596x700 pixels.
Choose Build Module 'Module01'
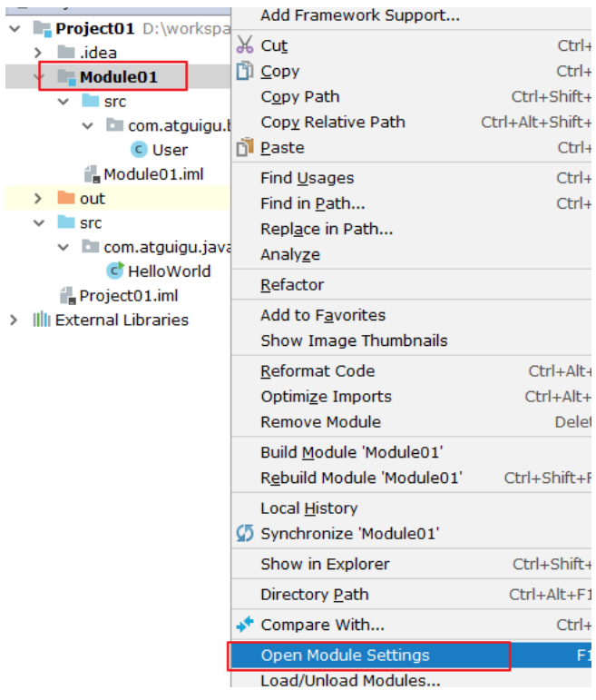coord(411,452)
